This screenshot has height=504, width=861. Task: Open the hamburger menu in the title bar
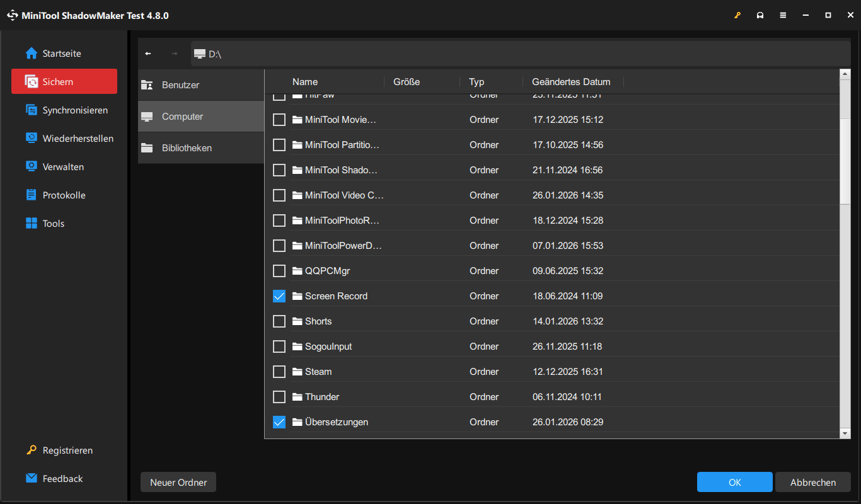783,14
